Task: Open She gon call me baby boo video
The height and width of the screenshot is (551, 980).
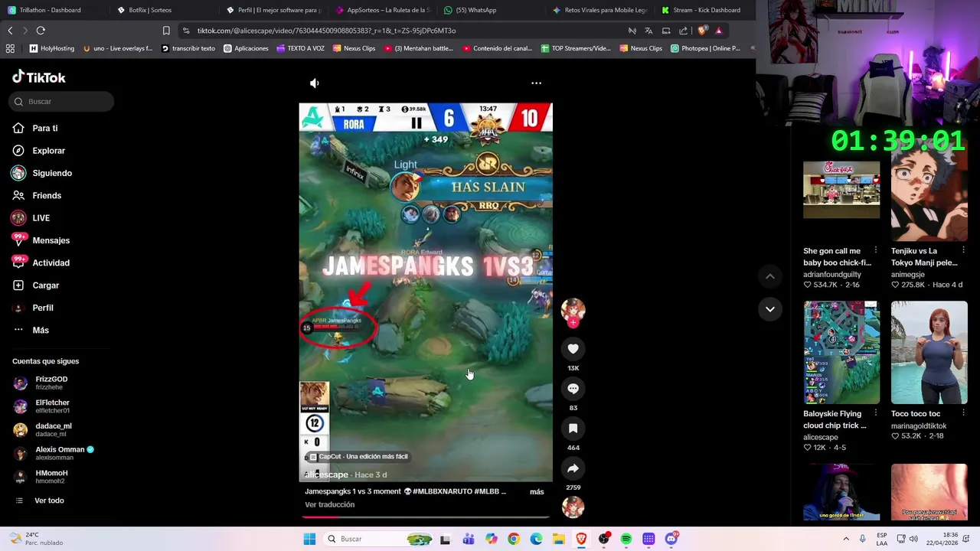Action: [x=841, y=190]
